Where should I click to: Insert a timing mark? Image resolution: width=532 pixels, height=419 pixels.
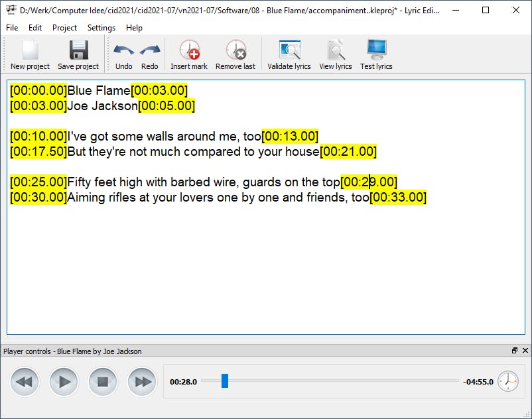189,54
